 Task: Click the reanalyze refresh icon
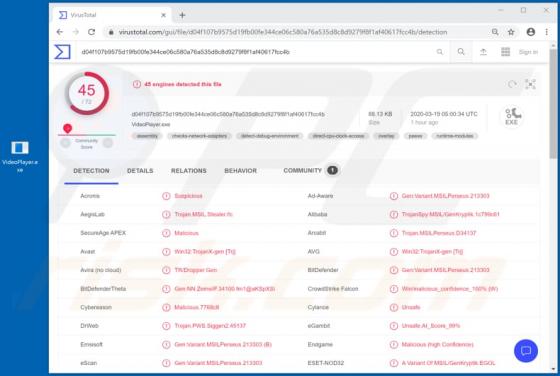tap(512, 84)
